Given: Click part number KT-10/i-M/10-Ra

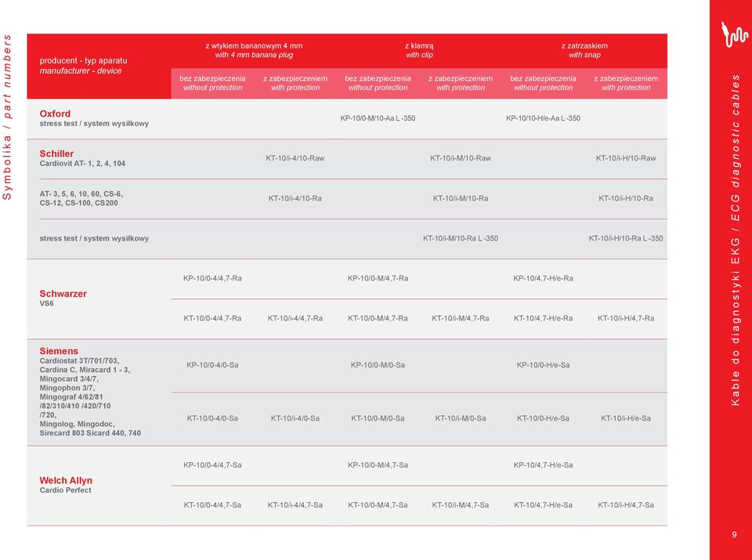Looking at the screenshot, I should [x=461, y=198].
